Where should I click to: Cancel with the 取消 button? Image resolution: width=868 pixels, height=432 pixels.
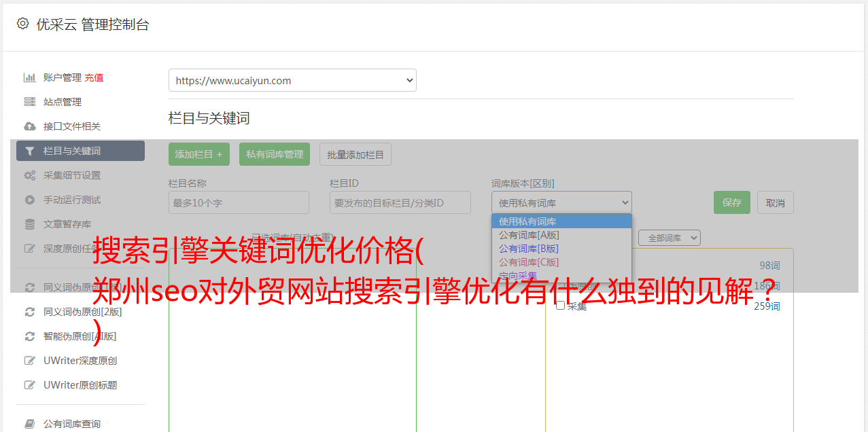point(776,202)
